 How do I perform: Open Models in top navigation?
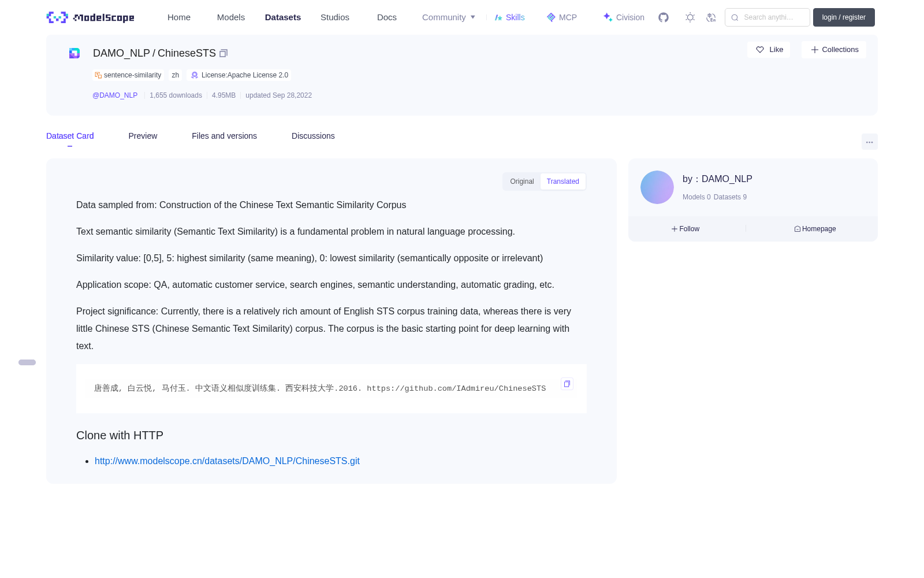(x=231, y=17)
